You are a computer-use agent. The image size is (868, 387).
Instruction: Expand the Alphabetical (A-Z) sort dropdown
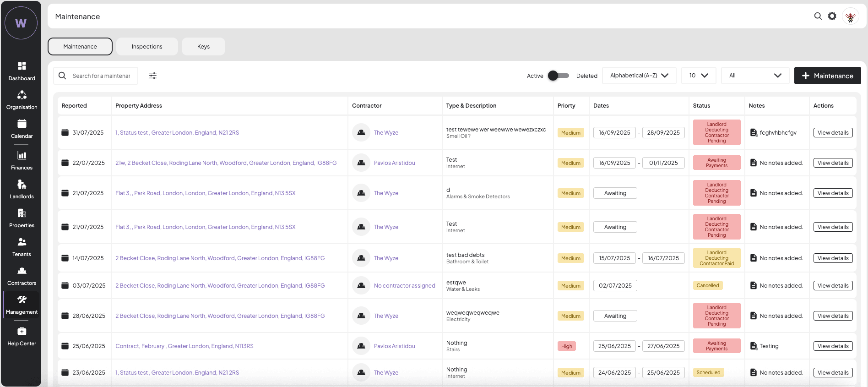[639, 76]
